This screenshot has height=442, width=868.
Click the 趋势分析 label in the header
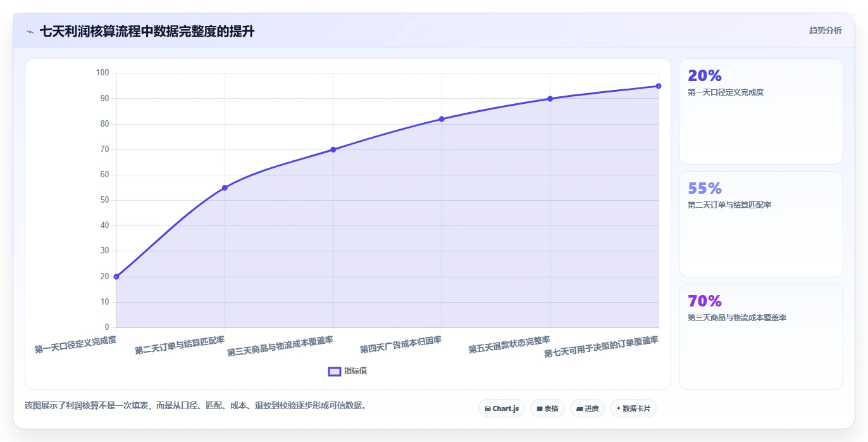pyautogui.click(x=825, y=30)
